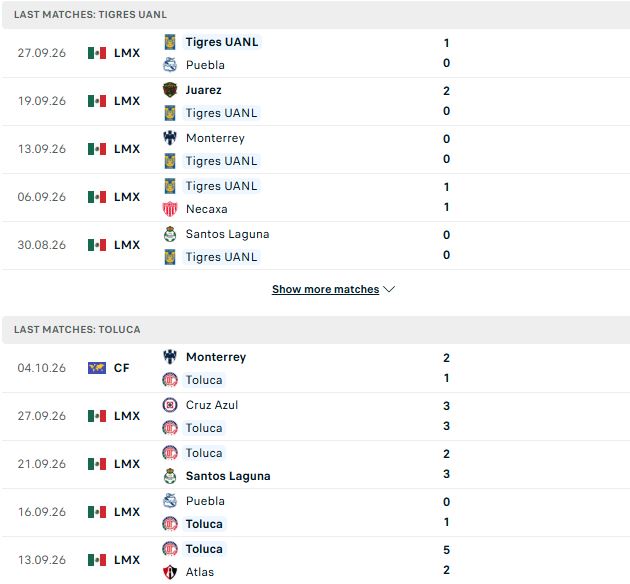Click the Santos Laguna name in the 21.09.26 match
This screenshot has height=584, width=630.
[228, 476]
